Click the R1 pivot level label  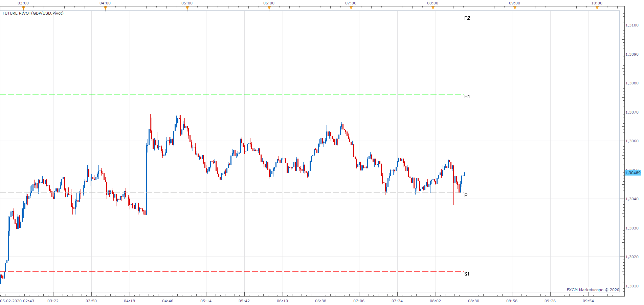[x=467, y=97]
